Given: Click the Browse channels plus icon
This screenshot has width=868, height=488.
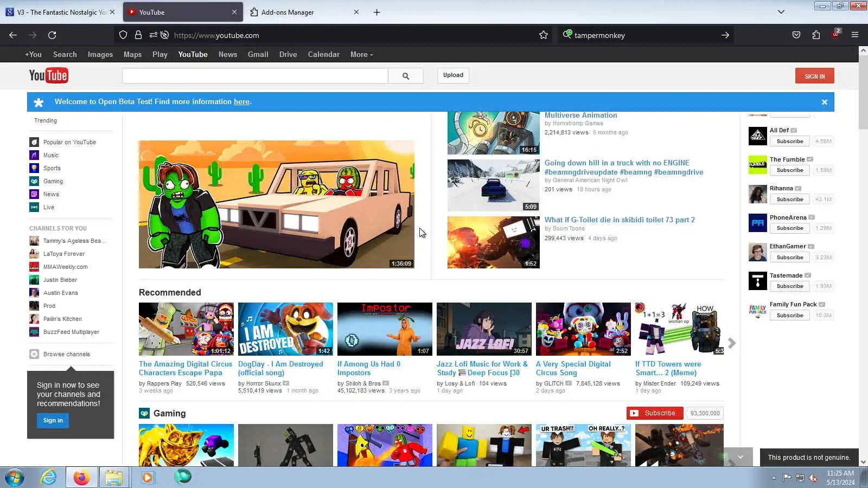Looking at the screenshot, I should (34, 354).
